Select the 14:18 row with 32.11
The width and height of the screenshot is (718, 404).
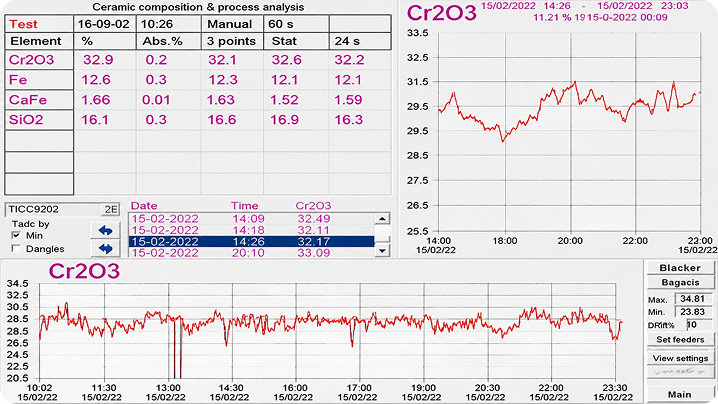click(x=252, y=230)
